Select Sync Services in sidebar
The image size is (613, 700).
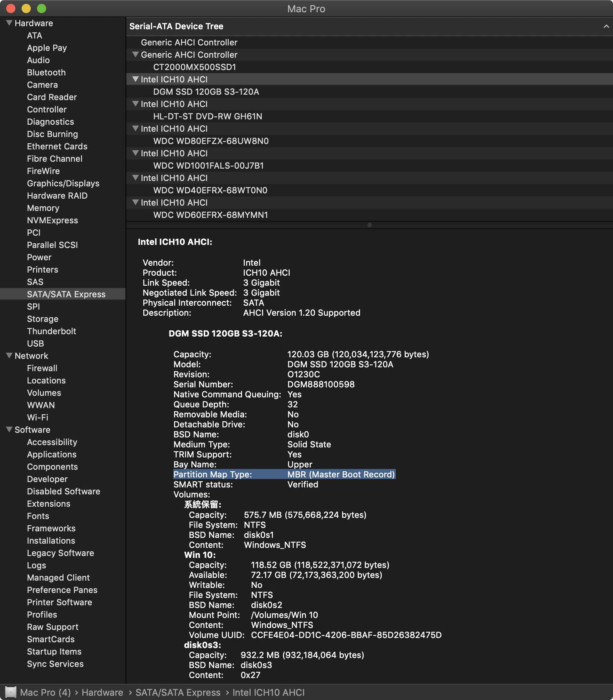63,664
